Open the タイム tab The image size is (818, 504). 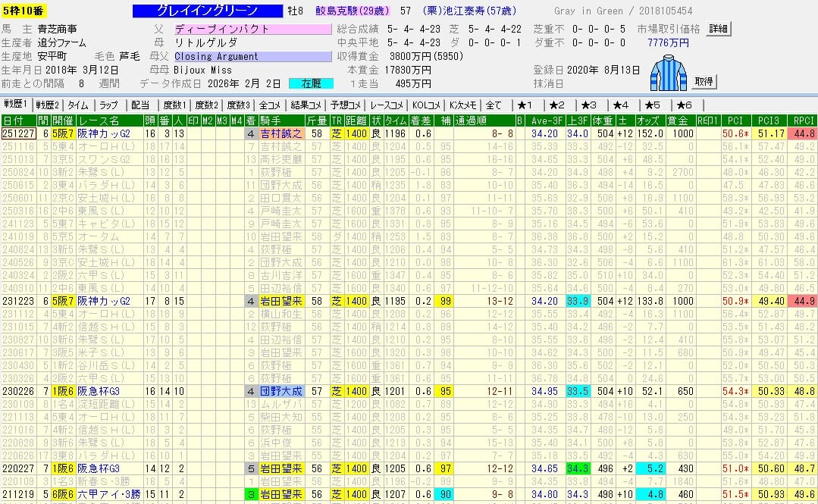coord(78,105)
